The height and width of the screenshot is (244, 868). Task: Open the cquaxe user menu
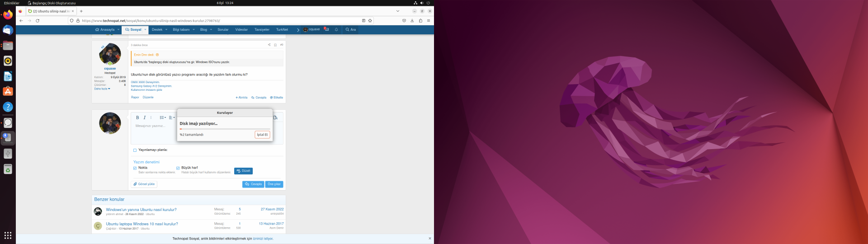(x=311, y=29)
